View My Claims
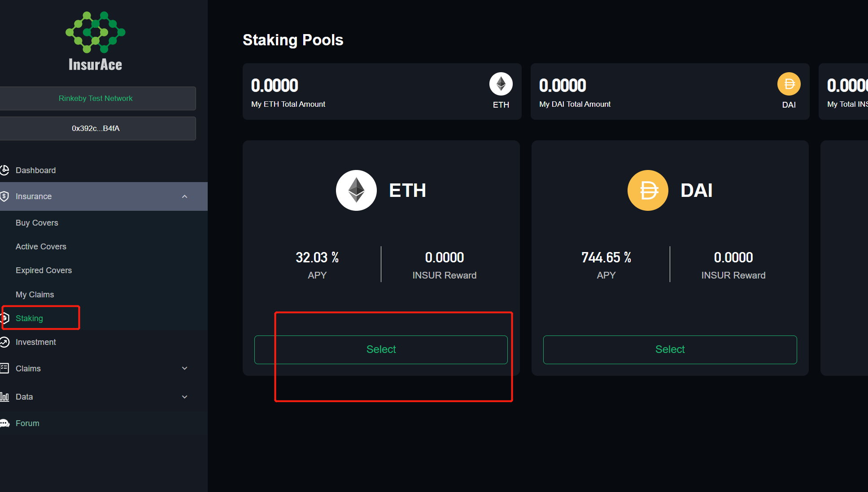Viewport: 868px width, 492px height. [35, 295]
